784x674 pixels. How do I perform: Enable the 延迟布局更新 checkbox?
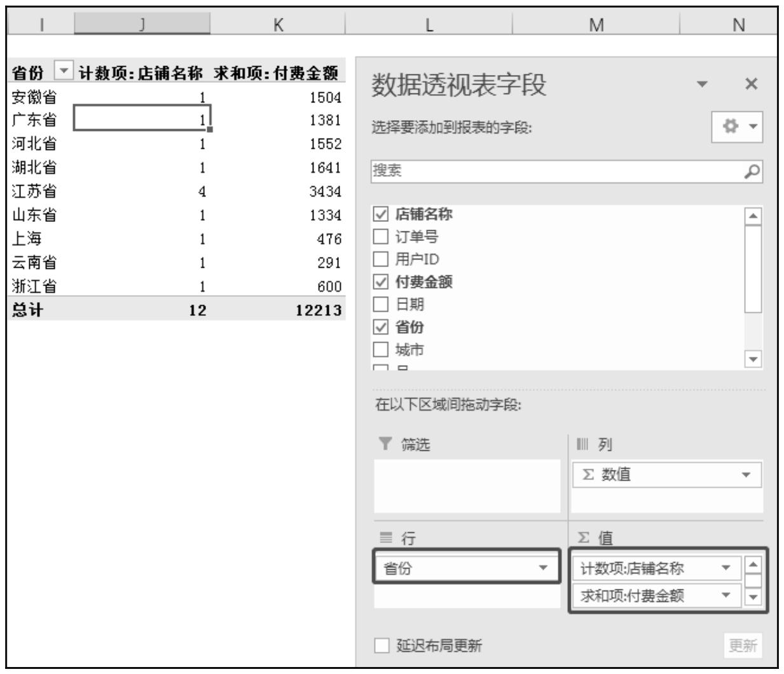click(x=382, y=645)
